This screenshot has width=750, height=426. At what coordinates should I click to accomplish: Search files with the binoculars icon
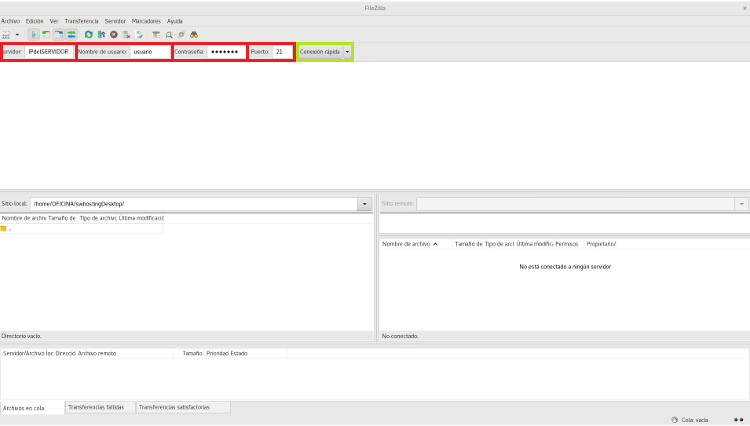194,34
